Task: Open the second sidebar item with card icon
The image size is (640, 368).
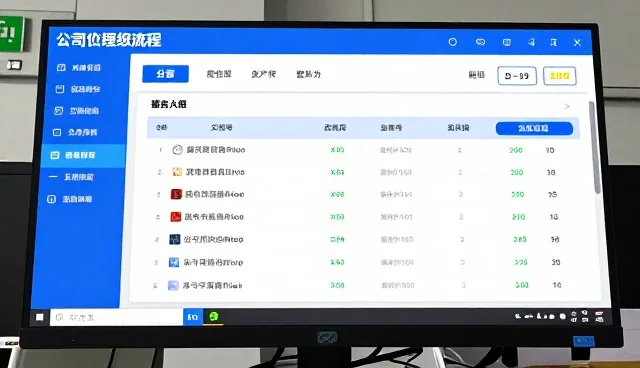Action: click(x=78, y=89)
